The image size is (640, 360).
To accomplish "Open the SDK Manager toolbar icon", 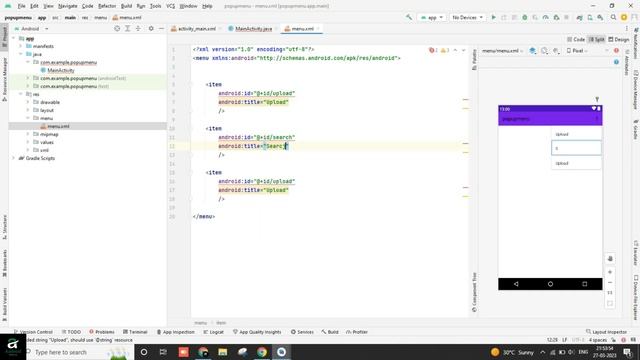I will pos(600,18).
